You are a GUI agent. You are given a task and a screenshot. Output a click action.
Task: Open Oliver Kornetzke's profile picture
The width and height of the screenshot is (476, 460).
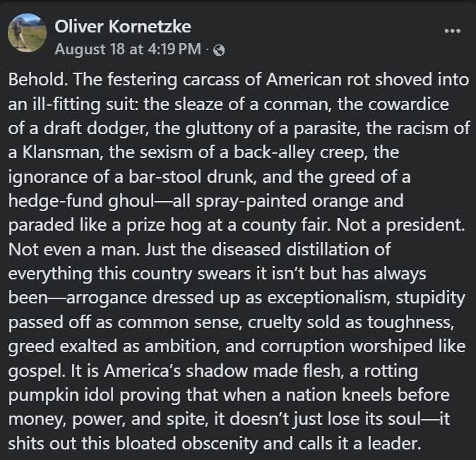[27, 32]
